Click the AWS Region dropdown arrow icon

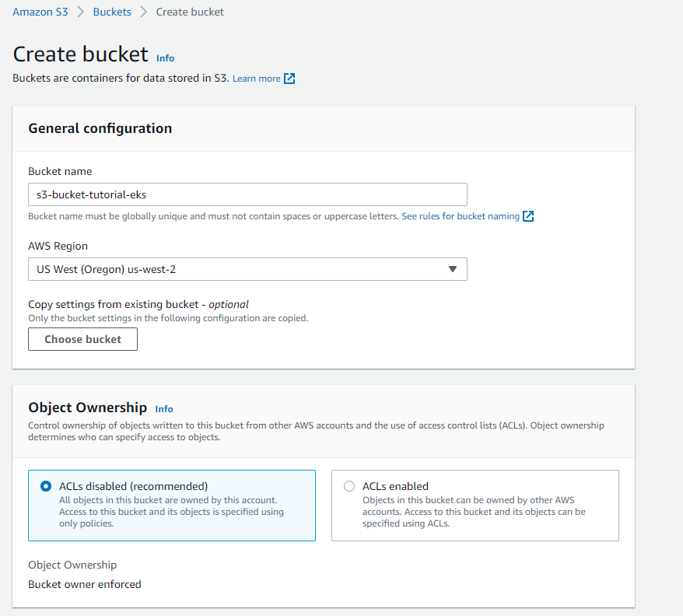[453, 269]
